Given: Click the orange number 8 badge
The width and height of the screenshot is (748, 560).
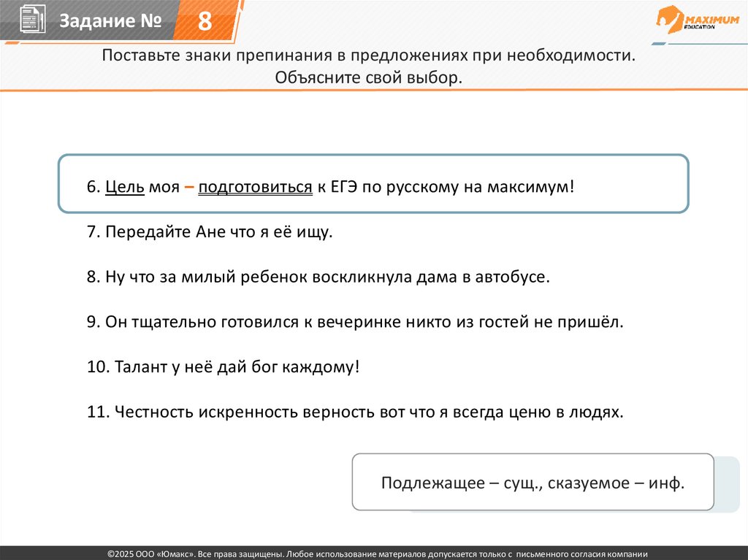Looking at the screenshot, I should [x=205, y=22].
